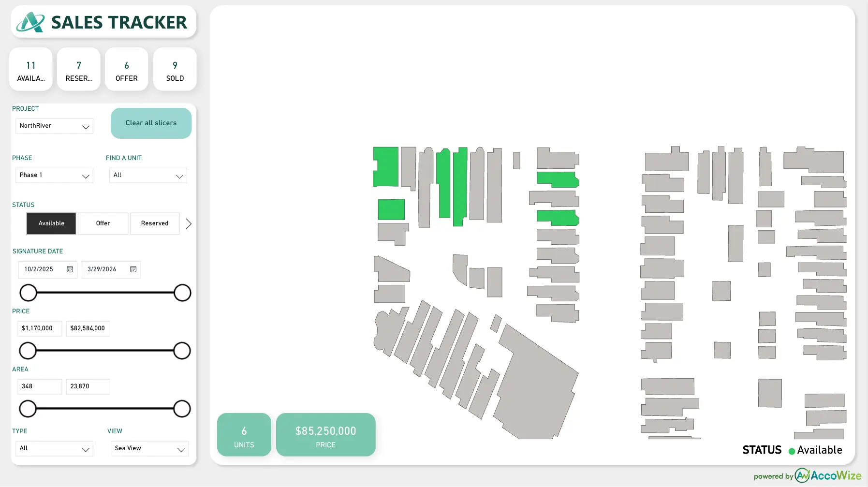The width and height of the screenshot is (868, 487).
Task: Open the Sea View dropdown
Action: 149,449
